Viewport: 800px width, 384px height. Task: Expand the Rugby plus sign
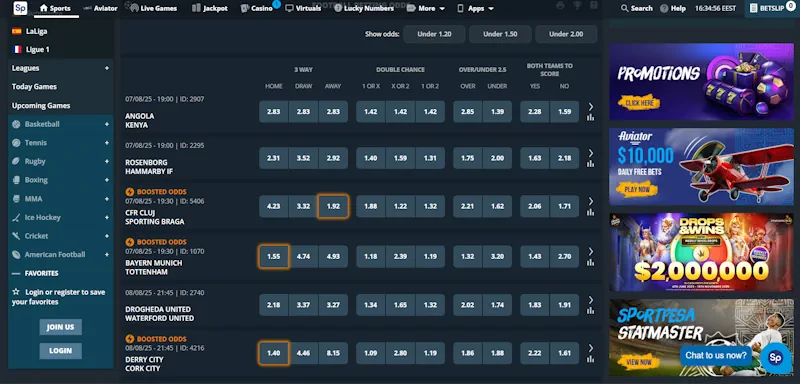tap(107, 161)
